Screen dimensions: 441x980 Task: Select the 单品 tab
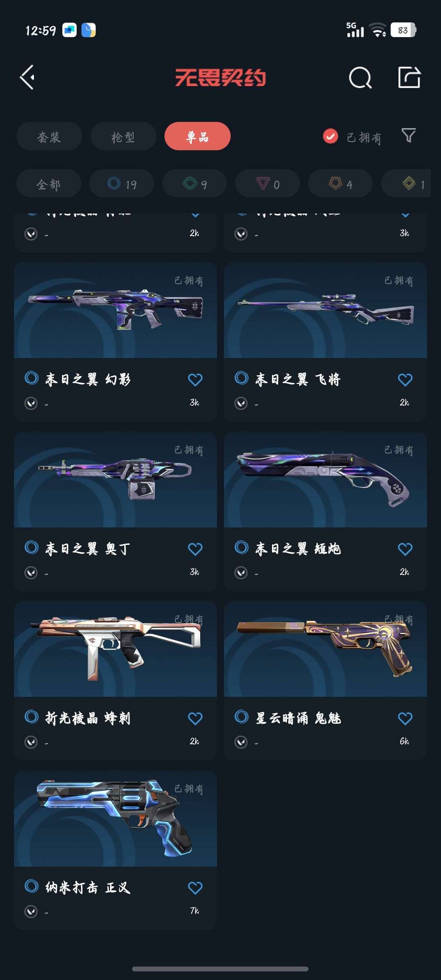(x=198, y=136)
